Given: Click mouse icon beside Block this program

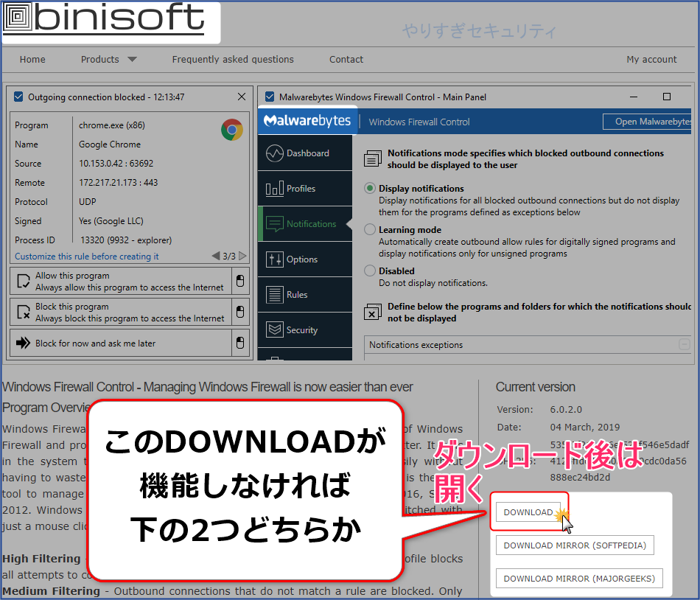Looking at the screenshot, I should point(240,312).
